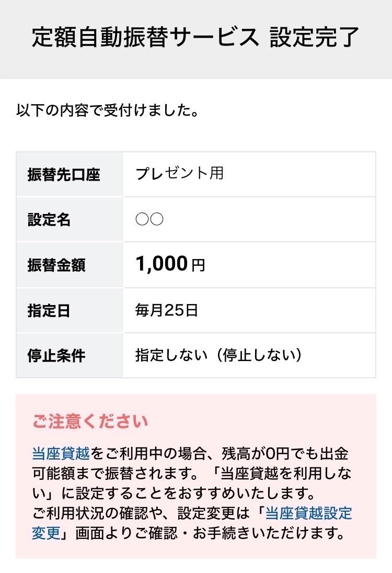Screen dimensions: 392x573
Task: Click the 以下の内容で受付けました message
Action: click(x=108, y=110)
